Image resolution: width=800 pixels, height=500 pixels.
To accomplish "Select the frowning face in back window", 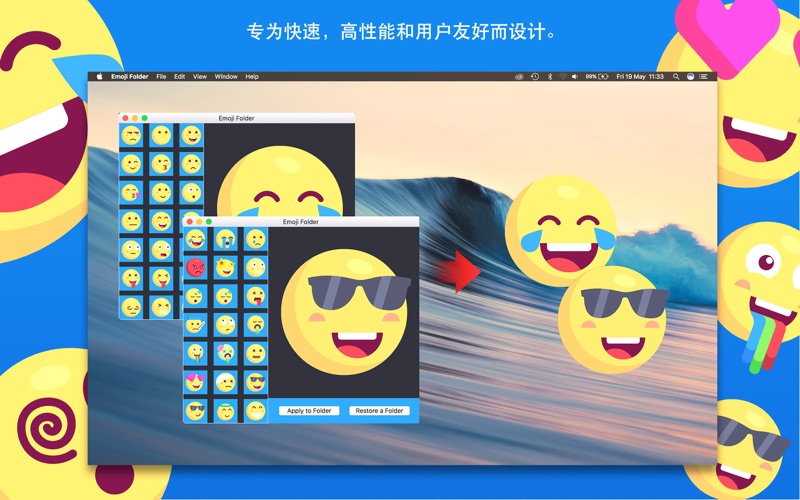I will click(191, 164).
